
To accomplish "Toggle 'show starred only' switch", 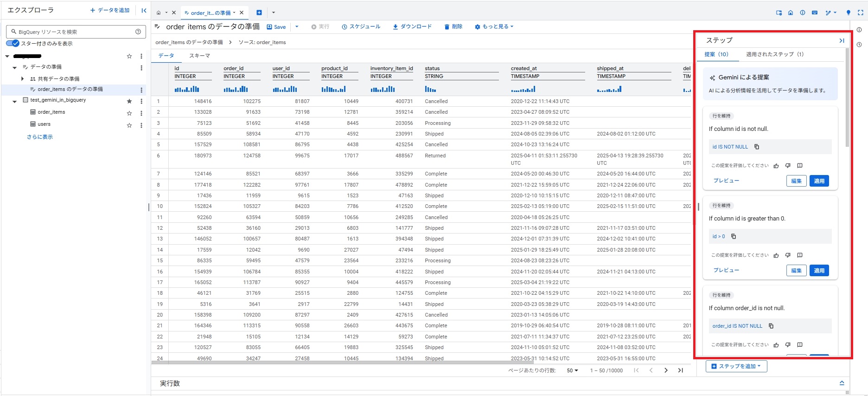I will click(13, 44).
